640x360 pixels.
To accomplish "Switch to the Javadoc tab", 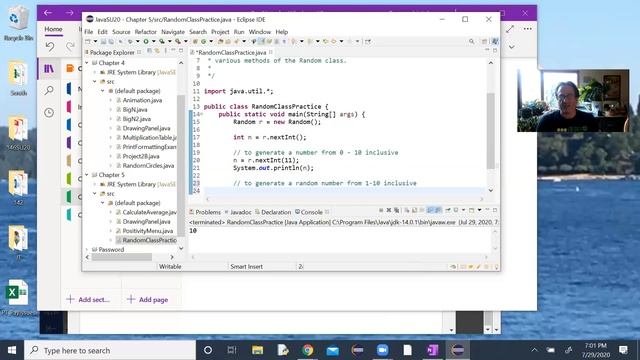I will pyautogui.click(x=238, y=212).
